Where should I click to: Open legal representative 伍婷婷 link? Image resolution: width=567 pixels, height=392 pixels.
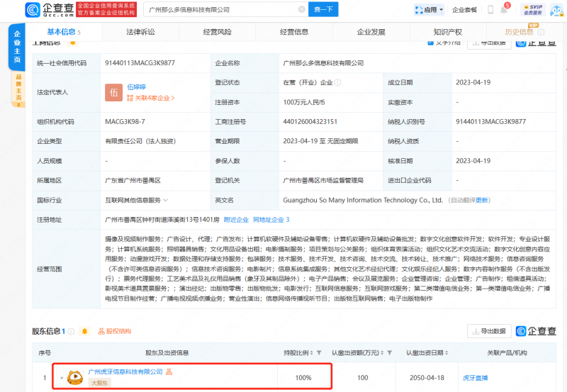(x=136, y=86)
